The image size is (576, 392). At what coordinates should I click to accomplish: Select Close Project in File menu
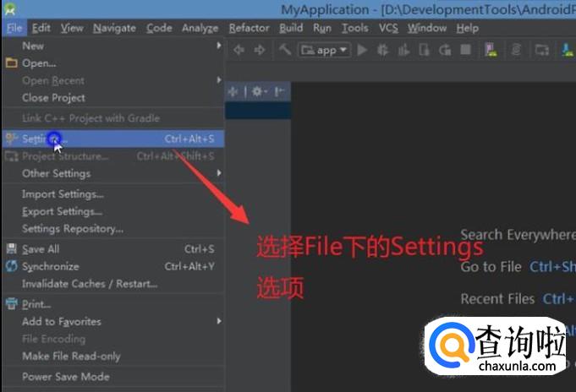113,98
